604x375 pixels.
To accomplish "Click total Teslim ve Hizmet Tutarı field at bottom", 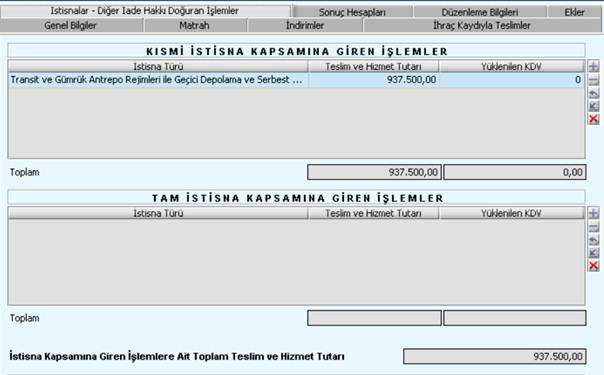I will 495,356.
